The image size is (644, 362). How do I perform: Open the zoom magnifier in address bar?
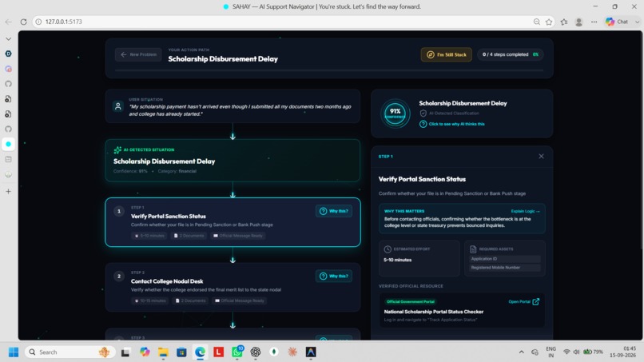click(x=536, y=22)
